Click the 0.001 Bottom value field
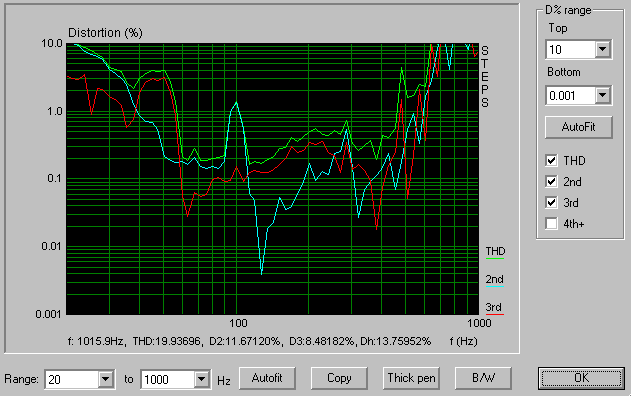The height and width of the screenshot is (396, 631). 571,95
